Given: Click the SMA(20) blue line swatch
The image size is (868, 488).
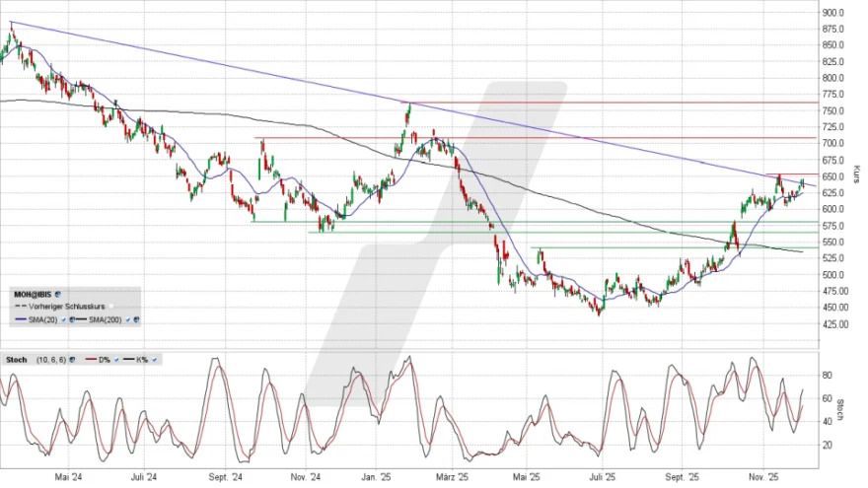Looking at the screenshot, I should [x=20, y=319].
